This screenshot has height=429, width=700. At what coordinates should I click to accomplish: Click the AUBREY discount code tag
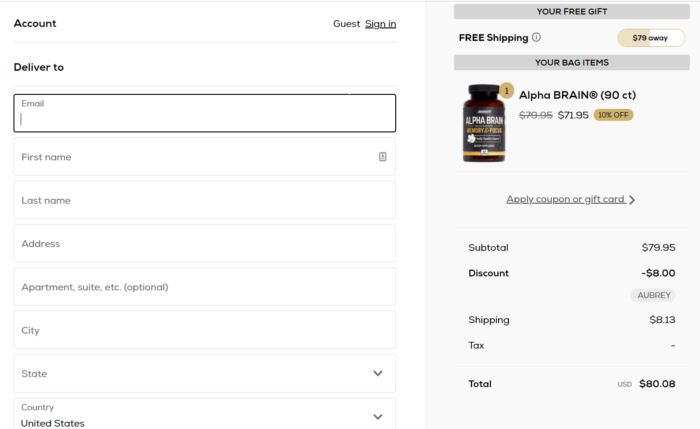[x=653, y=295]
